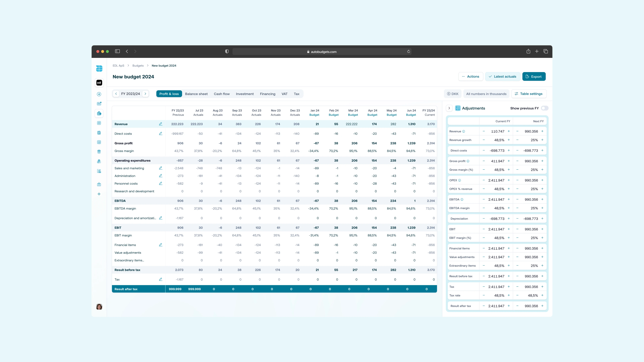Click the edit pencil on Tax row
Viewport: 644px width, 362px height.
click(160, 279)
